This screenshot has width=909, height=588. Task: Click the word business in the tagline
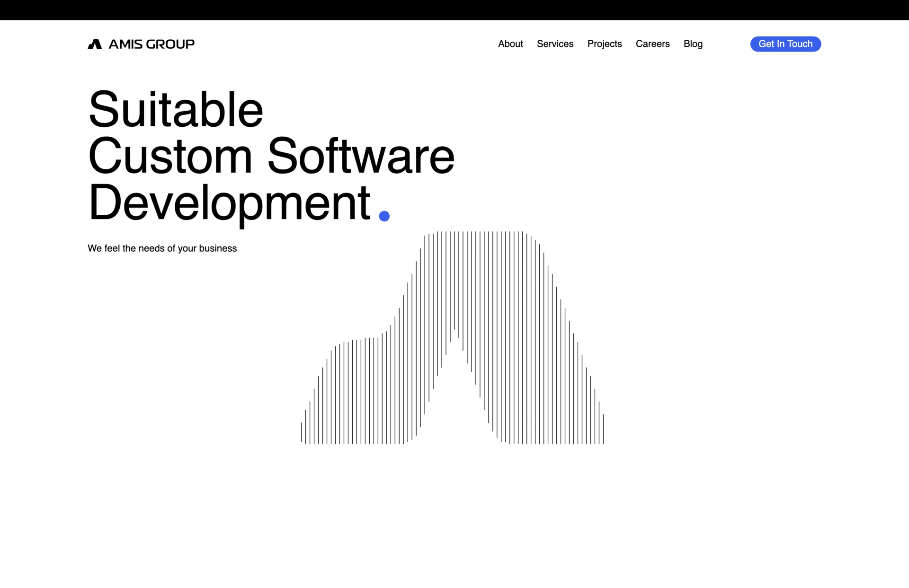coord(218,248)
